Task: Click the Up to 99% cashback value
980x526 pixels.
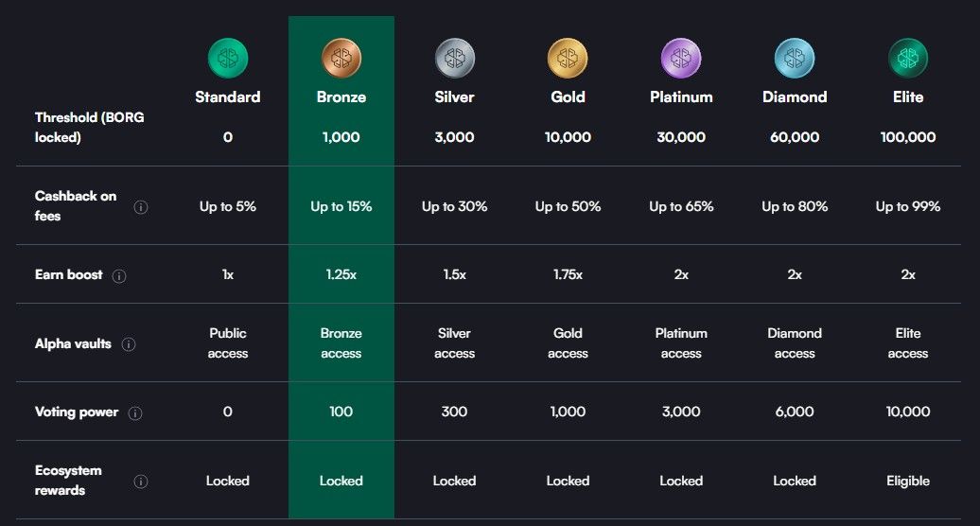Action: click(908, 206)
